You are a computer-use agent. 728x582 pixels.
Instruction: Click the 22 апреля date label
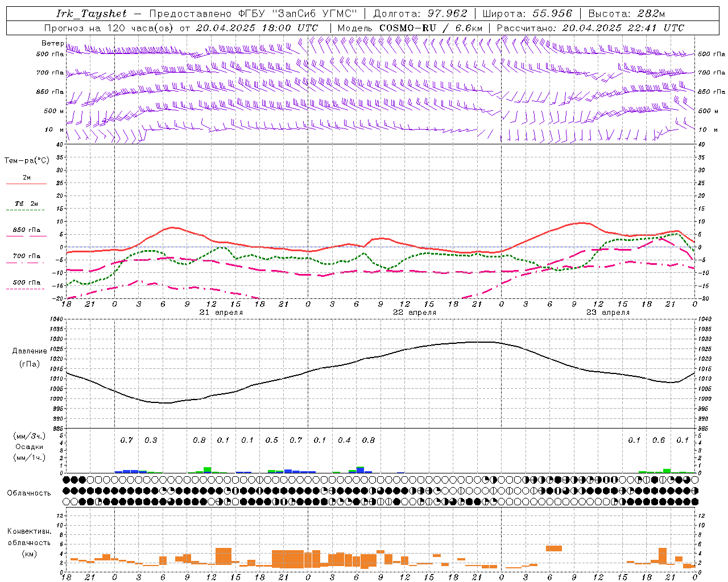(415, 313)
